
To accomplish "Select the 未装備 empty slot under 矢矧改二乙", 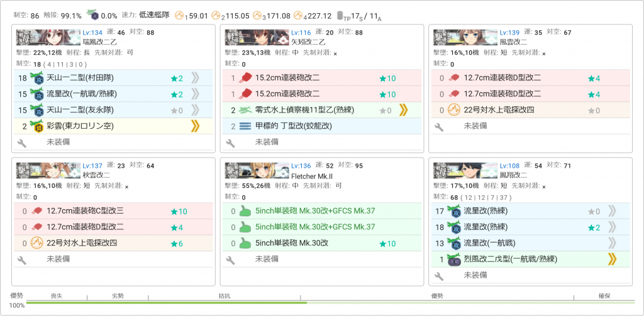I will [x=269, y=143].
